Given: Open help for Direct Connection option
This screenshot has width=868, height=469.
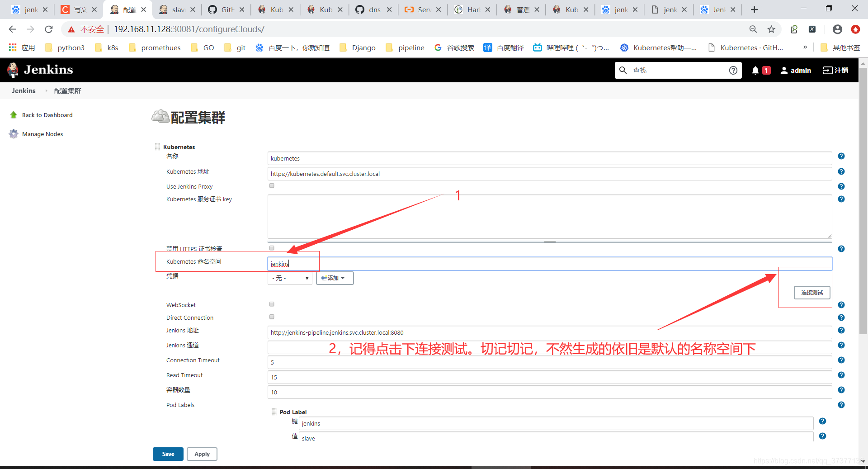Looking at the screenshot, I should click(841, 317).
